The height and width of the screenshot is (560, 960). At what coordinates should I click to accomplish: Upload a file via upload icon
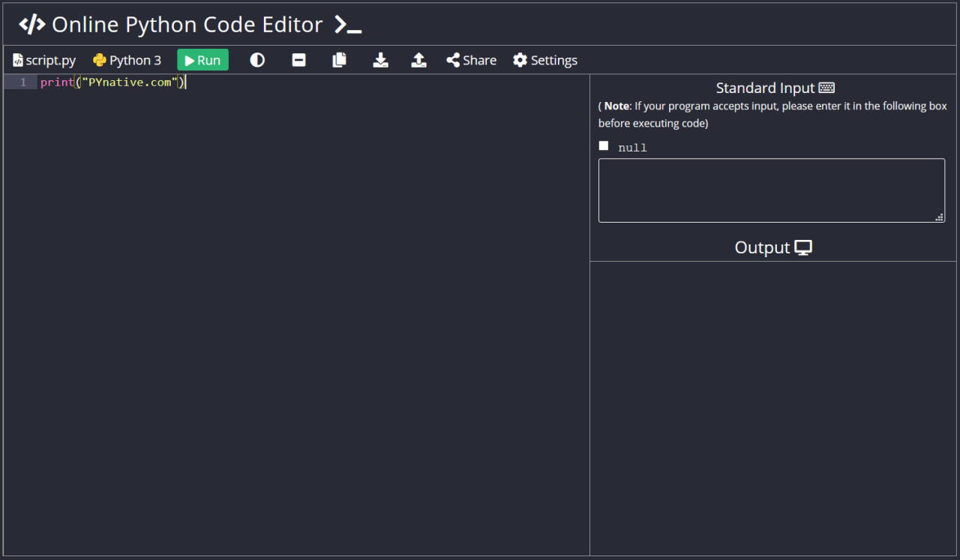(x=418, y=60)
